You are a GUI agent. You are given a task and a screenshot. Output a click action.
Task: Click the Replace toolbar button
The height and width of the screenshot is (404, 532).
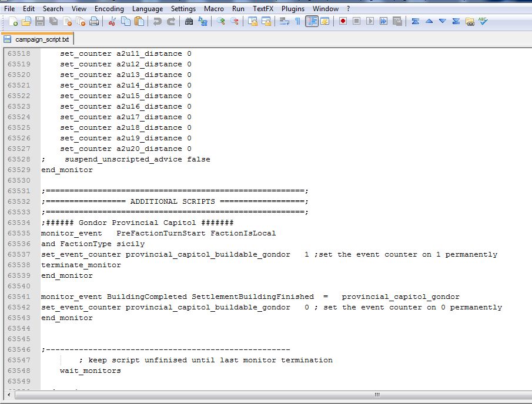pyautogui.click(x=203, y=21)
